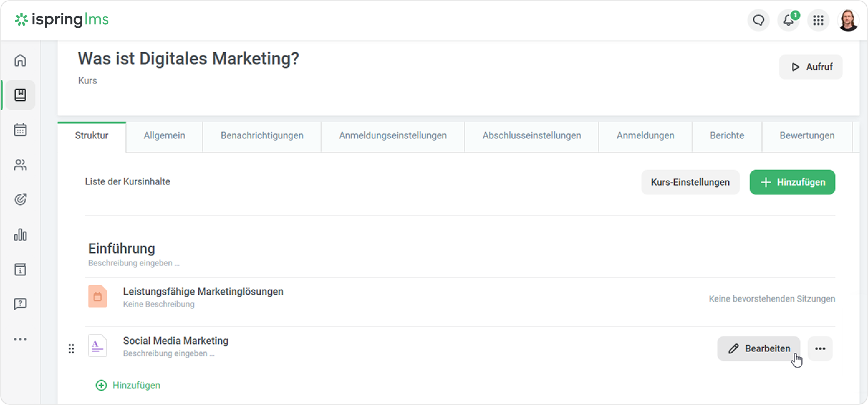Click Bearbeiten for Social Media Marketing
This screenshot has height=405, width=868.
coord(759,348)
